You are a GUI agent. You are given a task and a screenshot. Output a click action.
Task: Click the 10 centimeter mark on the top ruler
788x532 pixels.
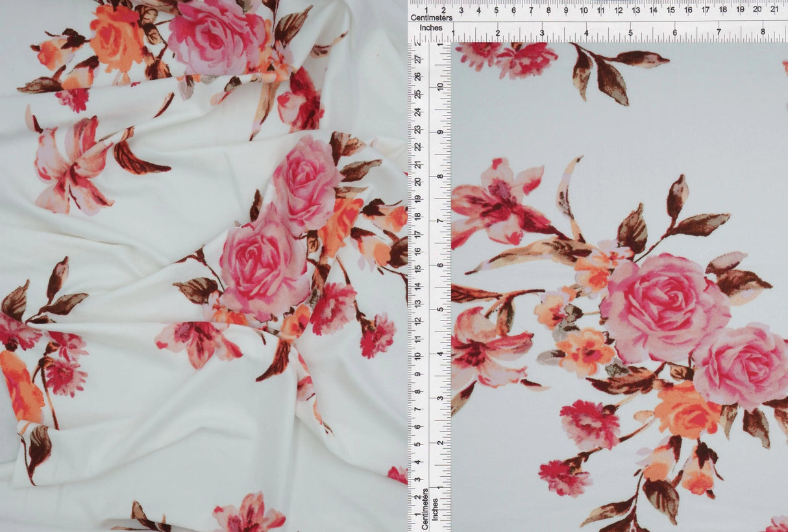tap(584, 10)
